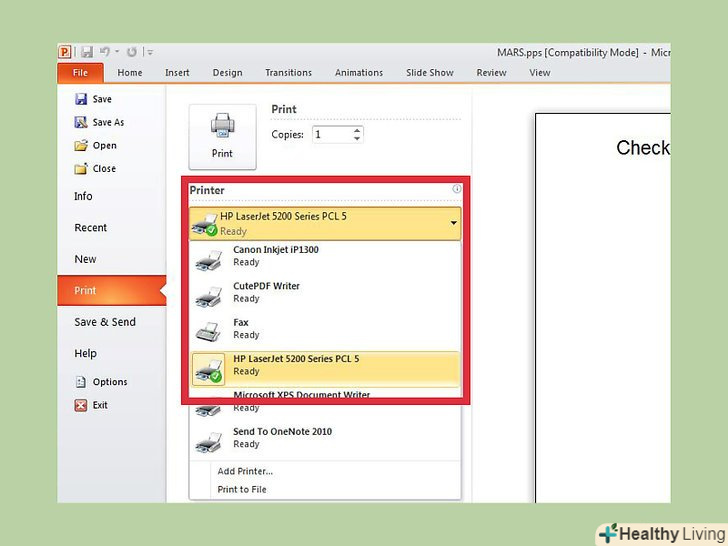Click the CutePDF Writer printer icon
728x546 pixels.
[x=208, y=297]
